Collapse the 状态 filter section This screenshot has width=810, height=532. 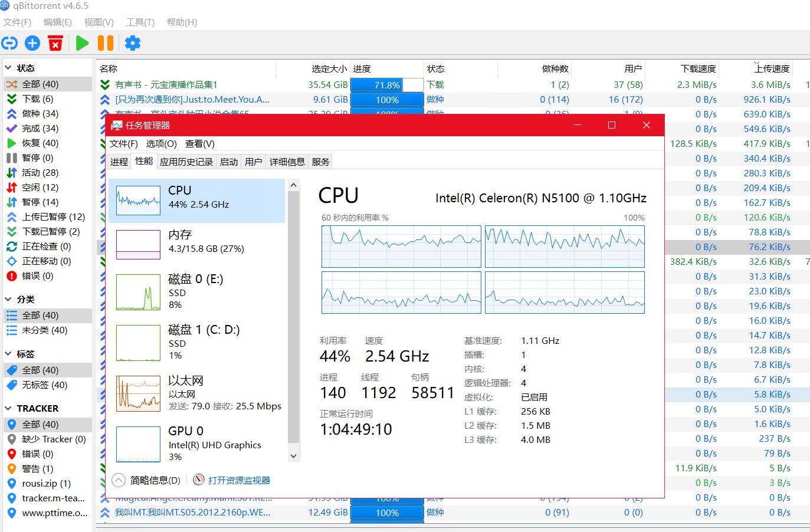[8, 68]
